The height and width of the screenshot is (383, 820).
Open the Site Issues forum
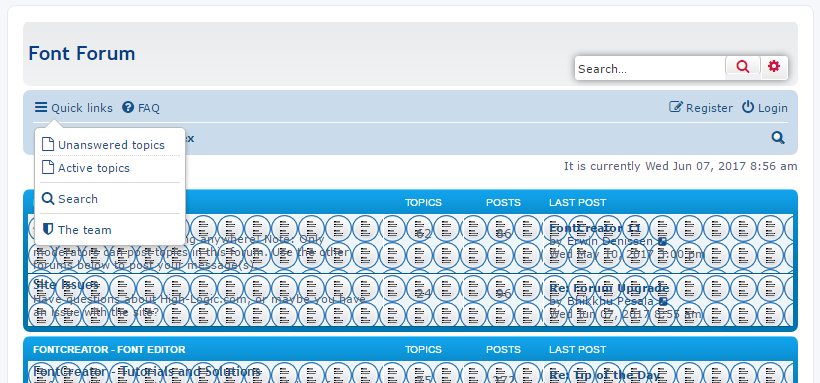coord(66,285)
